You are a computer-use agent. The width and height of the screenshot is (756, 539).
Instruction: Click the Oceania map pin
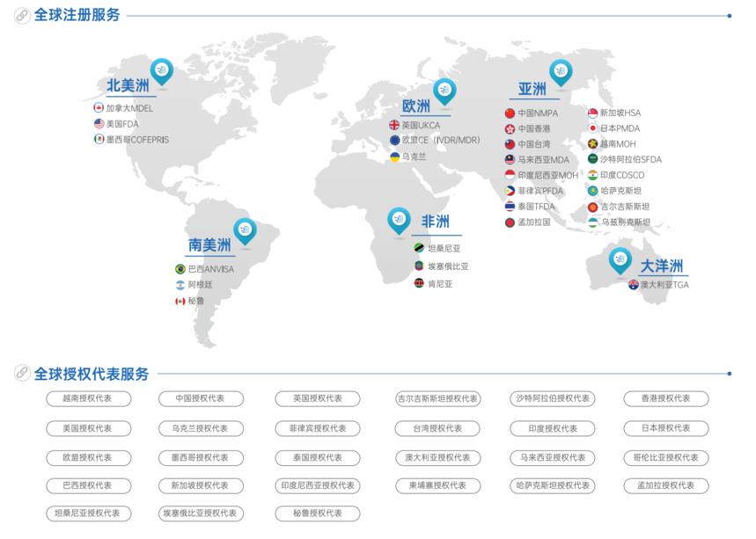620,261
